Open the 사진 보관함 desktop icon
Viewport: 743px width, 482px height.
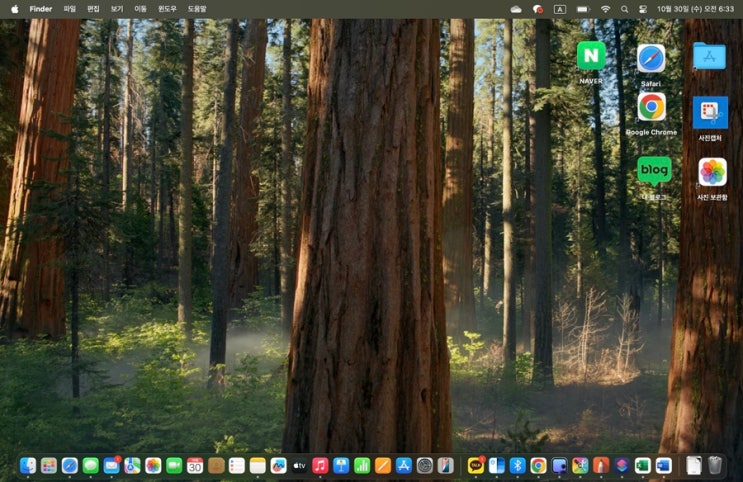[712, 172]
